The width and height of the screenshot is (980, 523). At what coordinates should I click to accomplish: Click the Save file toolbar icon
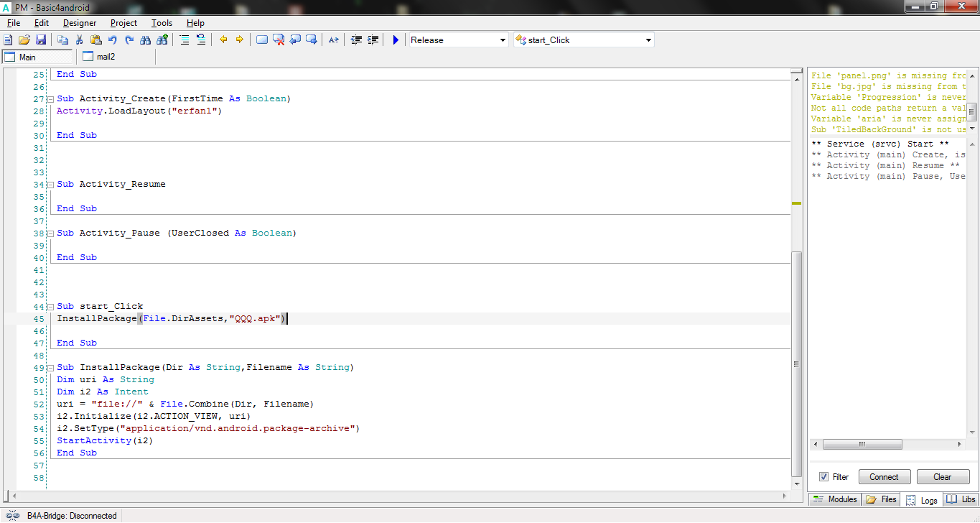tap(41, 40)
